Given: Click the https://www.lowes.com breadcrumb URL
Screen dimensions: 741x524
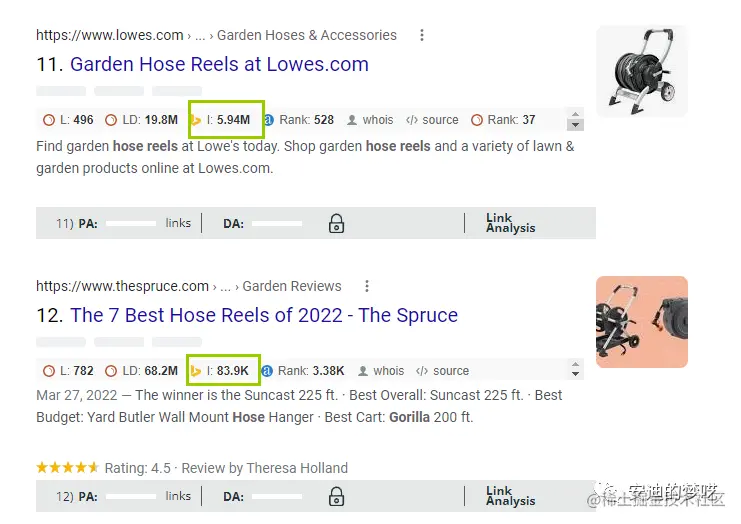Looking at the screenshot, I should click(x=110, y=35).
